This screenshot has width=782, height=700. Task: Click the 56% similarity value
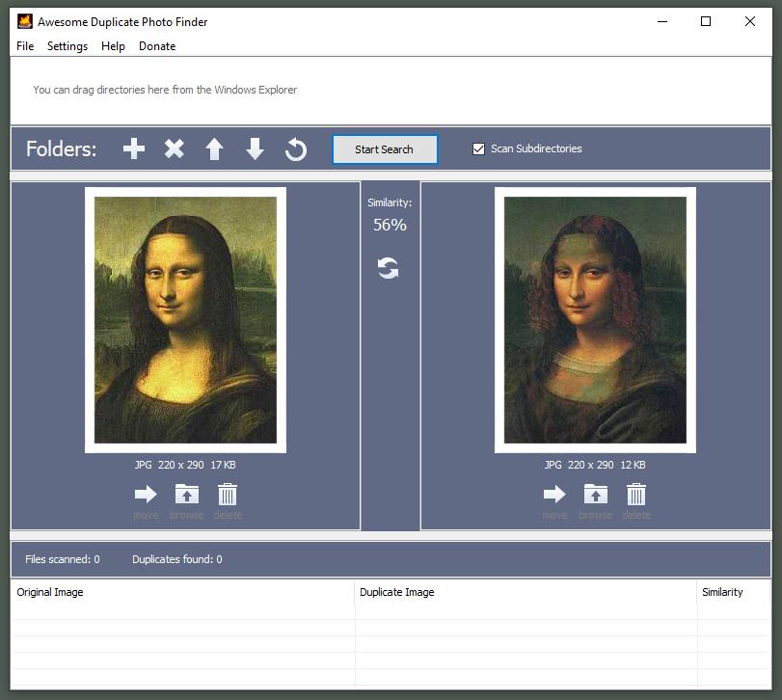pyautogui.click(x=390, y=225)
